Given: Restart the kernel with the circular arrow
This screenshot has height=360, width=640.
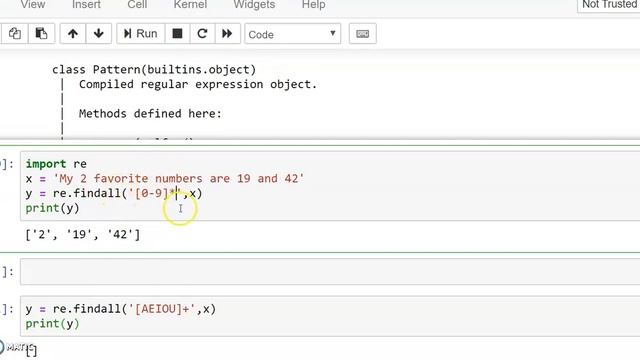Looking at the screenshot, I should tap(202, 33).
